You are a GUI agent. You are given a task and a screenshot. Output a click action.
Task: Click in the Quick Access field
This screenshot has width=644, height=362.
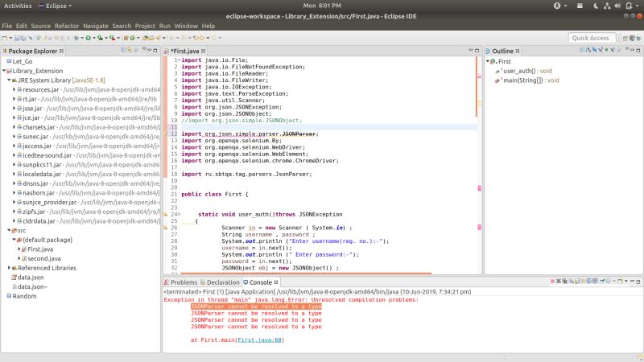click(592, 38)
